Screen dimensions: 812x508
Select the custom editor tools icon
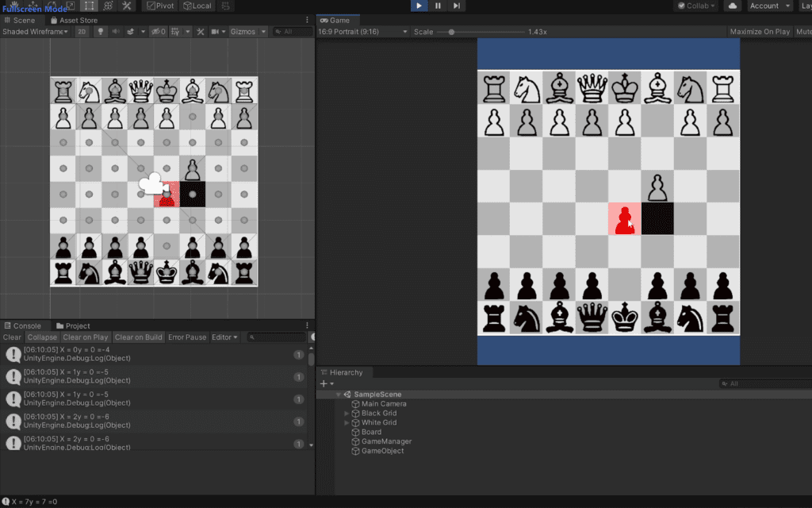126,6
